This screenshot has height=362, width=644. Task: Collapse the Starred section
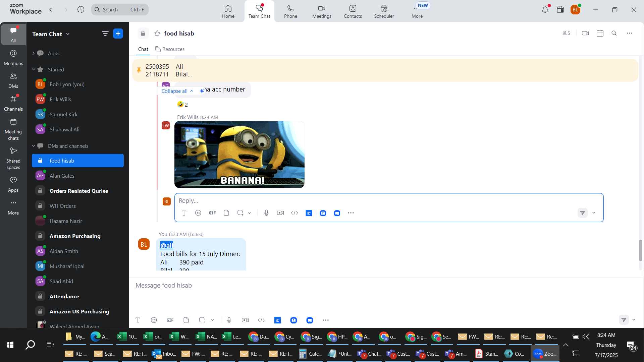tap(34, 69)
